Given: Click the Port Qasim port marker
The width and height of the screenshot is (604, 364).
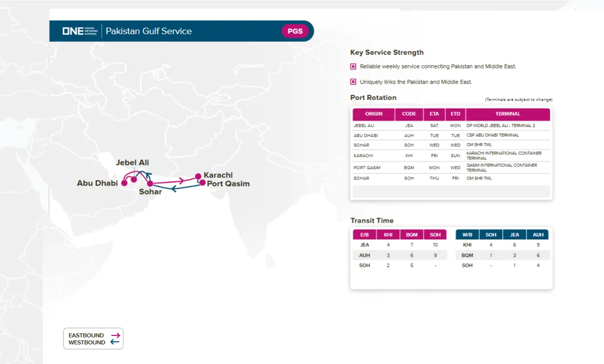Looking at the screenshot, I should 202,183.
